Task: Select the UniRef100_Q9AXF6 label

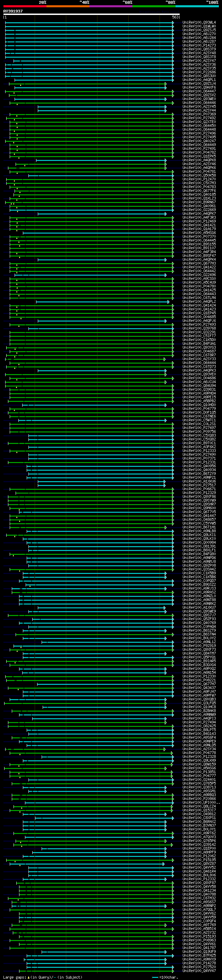Action: coord(199,88)
